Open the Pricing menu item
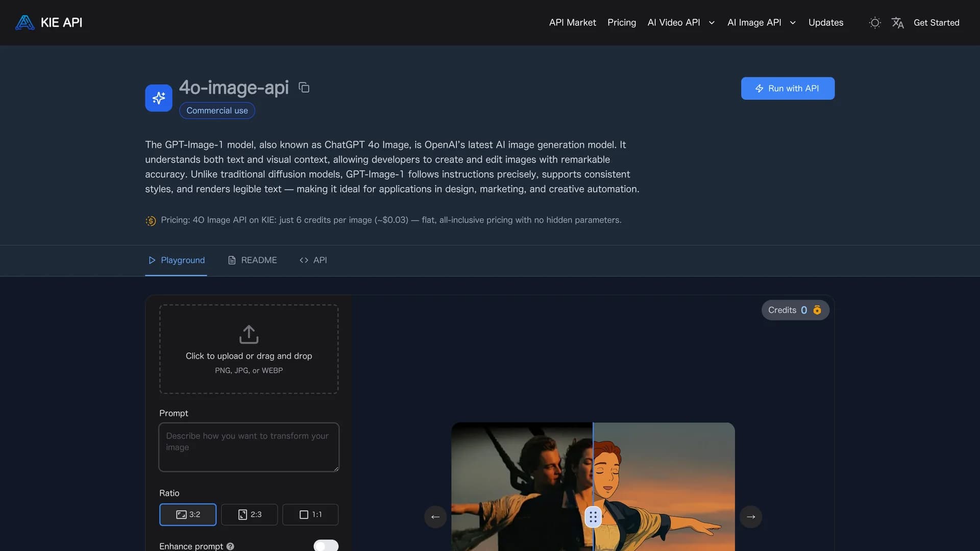980x551 pixels. (x=622, y=22)
